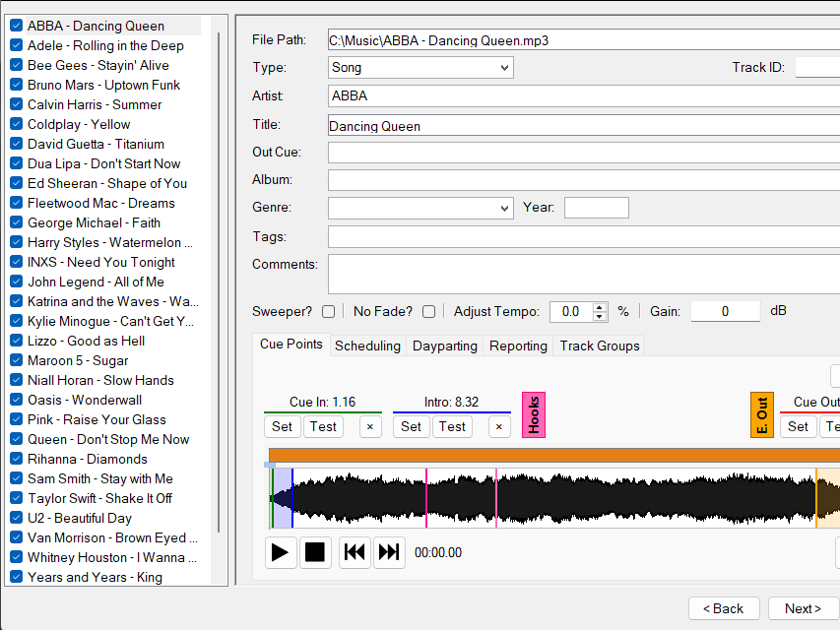
Task: Clear the Intro point
Action: pyautogui.click(x=499, y=427)
